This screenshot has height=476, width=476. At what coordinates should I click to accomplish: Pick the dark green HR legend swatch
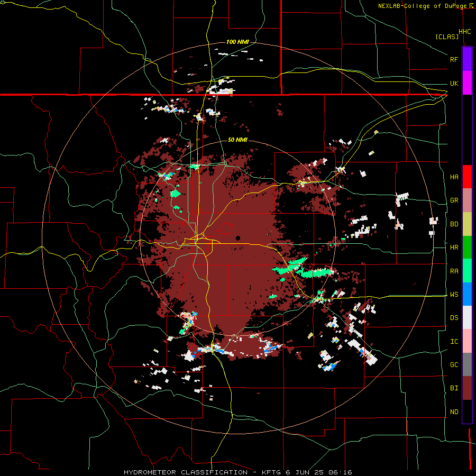pyautogui.click(x=467, y=248)
